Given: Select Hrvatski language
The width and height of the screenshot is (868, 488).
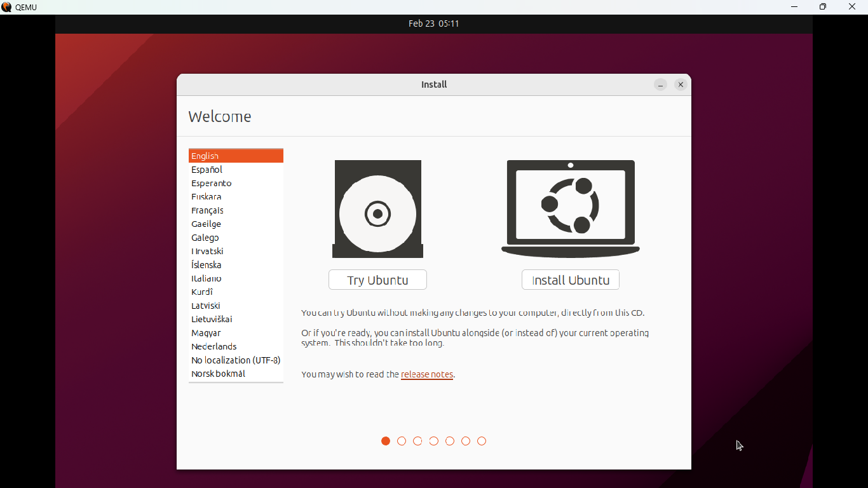Looking at the screenshot, I should [x=236, y=251].
